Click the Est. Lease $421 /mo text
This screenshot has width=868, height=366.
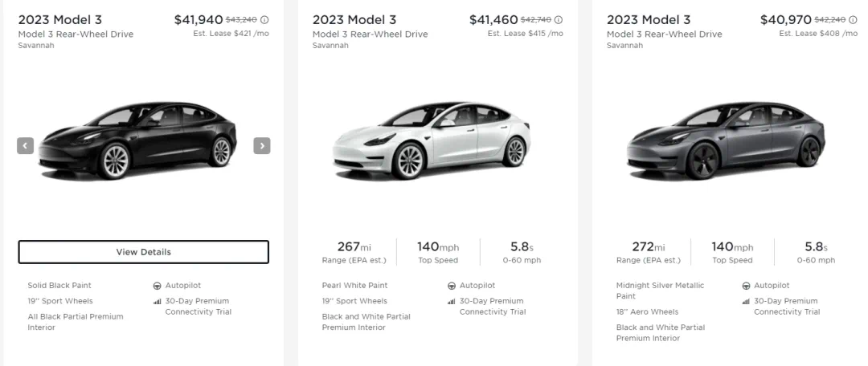click(x=231, y=33)
